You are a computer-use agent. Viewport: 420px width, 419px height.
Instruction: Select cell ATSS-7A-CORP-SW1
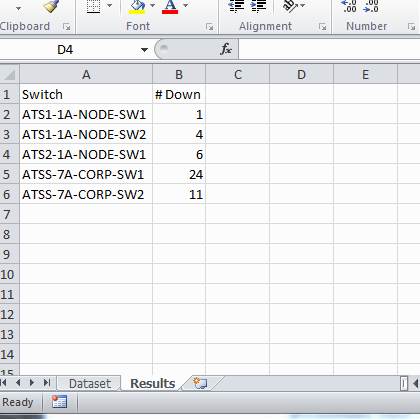[86, 174]
